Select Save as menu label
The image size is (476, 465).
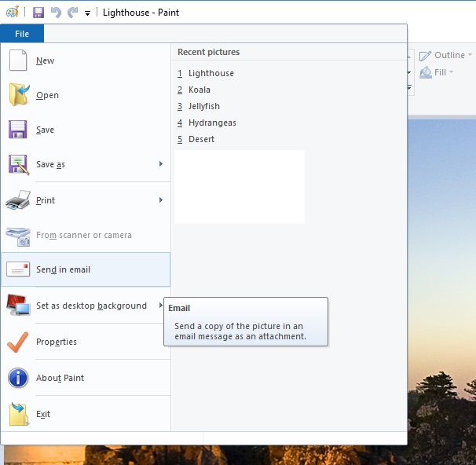[x=50, y=164]
